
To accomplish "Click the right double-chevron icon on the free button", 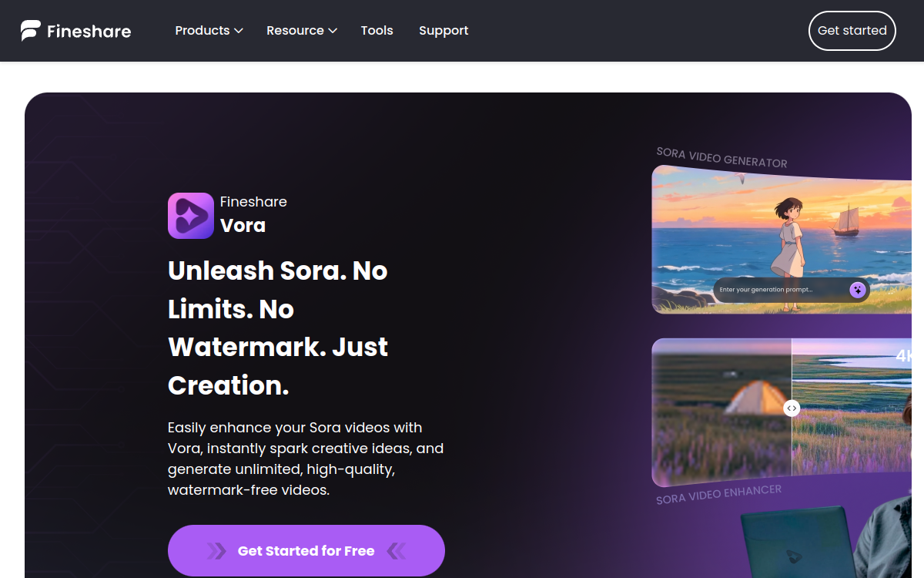I will coord(397,550).
